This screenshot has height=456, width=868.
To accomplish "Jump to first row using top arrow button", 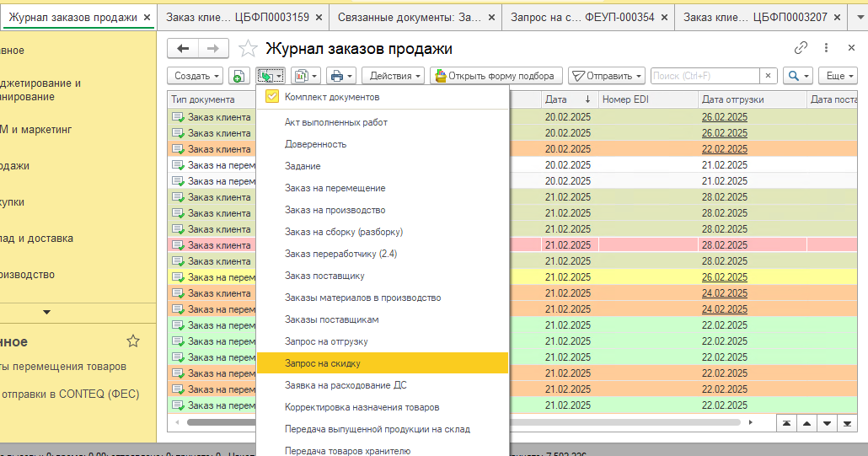I will coord(785,423).
